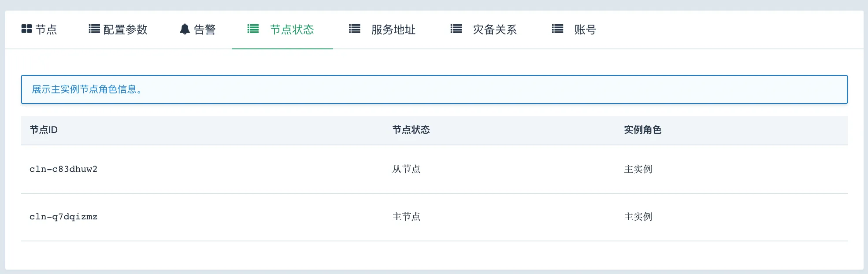Go to the 告警 tab
The width and height of the screenshot is (868, 274).
(204, 30)
